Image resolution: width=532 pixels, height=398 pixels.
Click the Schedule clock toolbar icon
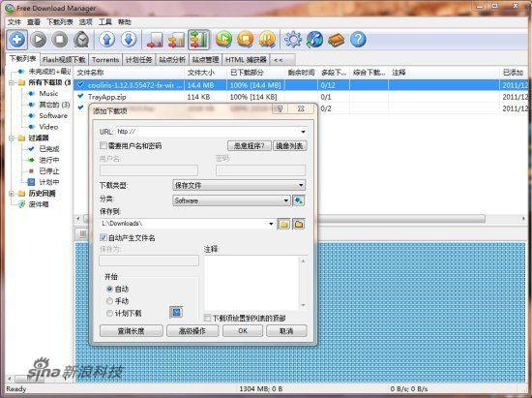[81, 40]
